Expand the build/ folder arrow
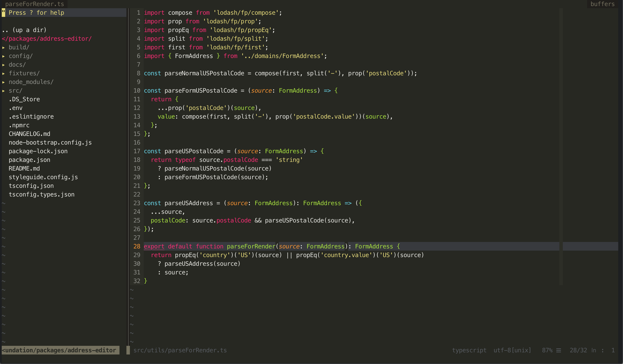Screen dimensions: 623x364 pos(3,47)
